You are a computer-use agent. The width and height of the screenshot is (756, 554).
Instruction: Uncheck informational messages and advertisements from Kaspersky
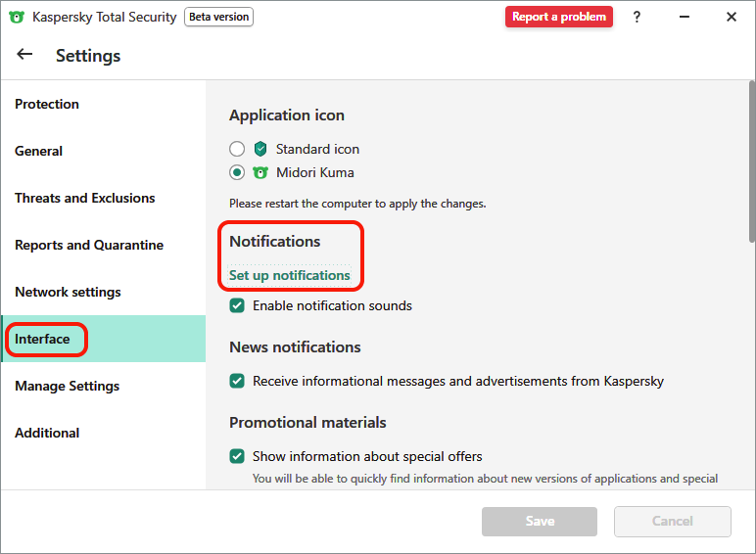pyautogui.click(x=237, y=381)
